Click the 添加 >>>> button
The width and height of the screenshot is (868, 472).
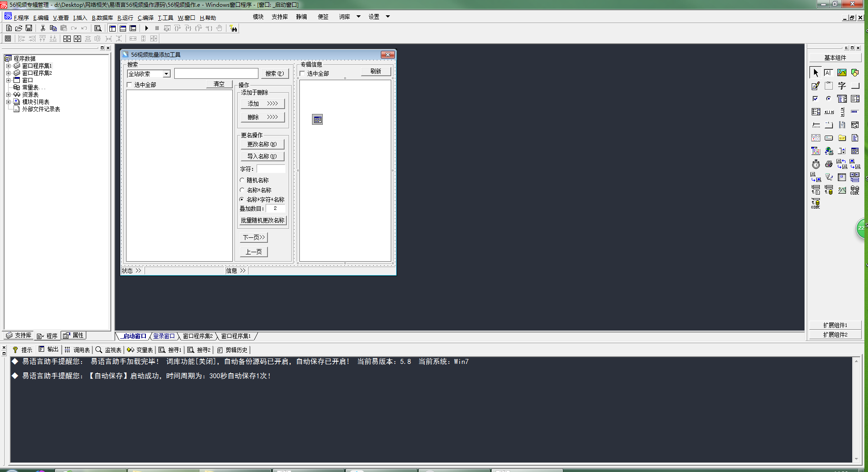tap(263, 104)
